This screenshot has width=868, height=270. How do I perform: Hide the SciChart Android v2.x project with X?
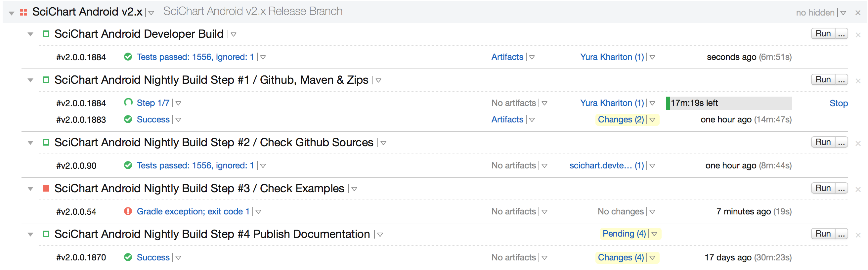[858, 13]
